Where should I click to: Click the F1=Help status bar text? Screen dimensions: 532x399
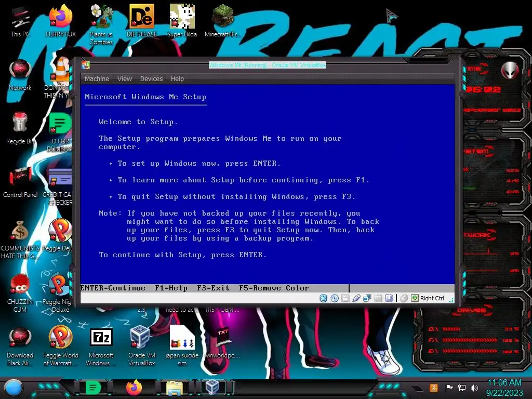tap(171, 288)
